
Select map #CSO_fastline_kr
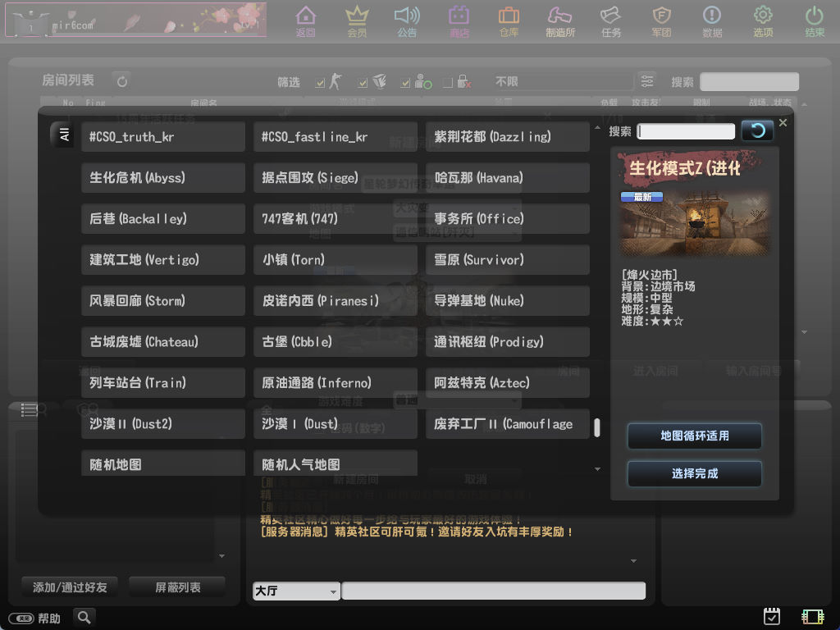336,137
